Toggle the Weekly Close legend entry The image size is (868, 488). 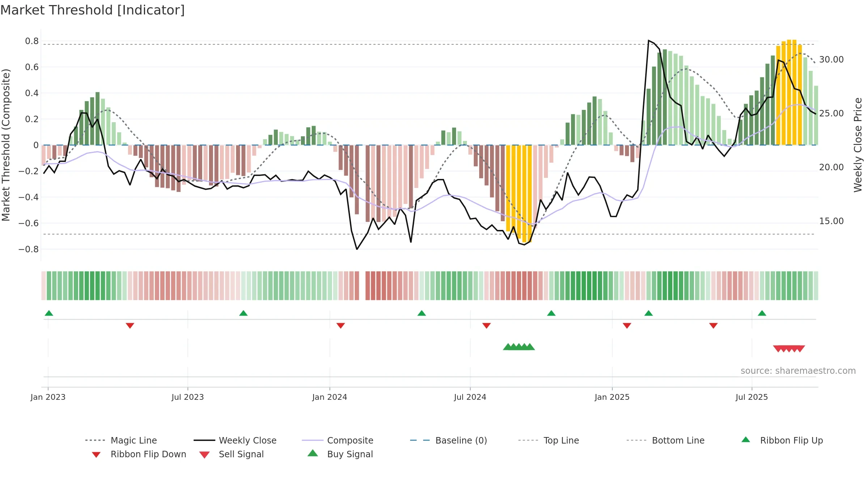tap(235, 440)
